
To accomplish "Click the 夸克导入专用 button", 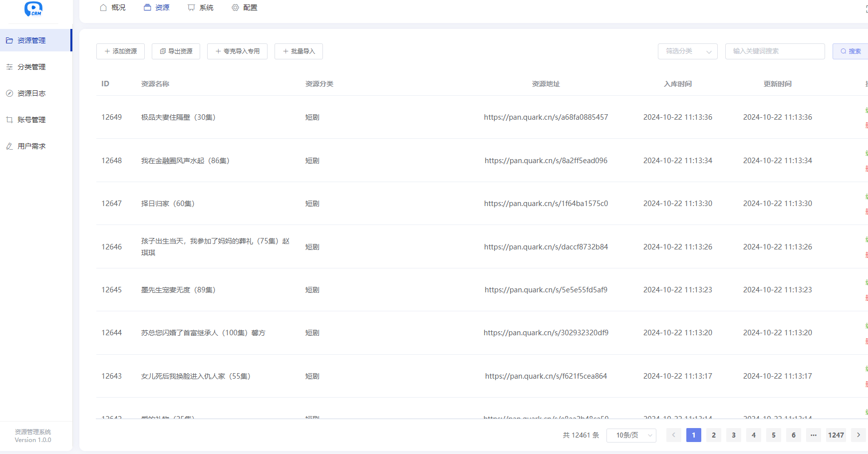I will tap(237, 51).
